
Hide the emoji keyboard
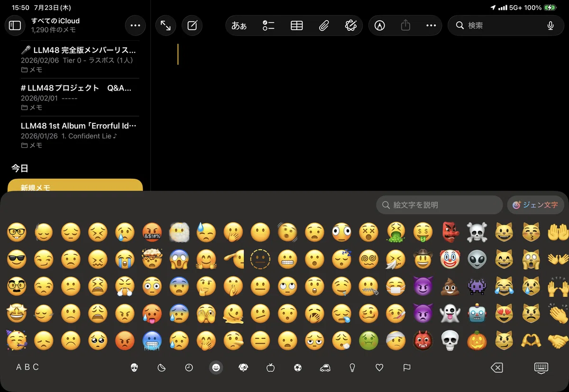point(541,367)
